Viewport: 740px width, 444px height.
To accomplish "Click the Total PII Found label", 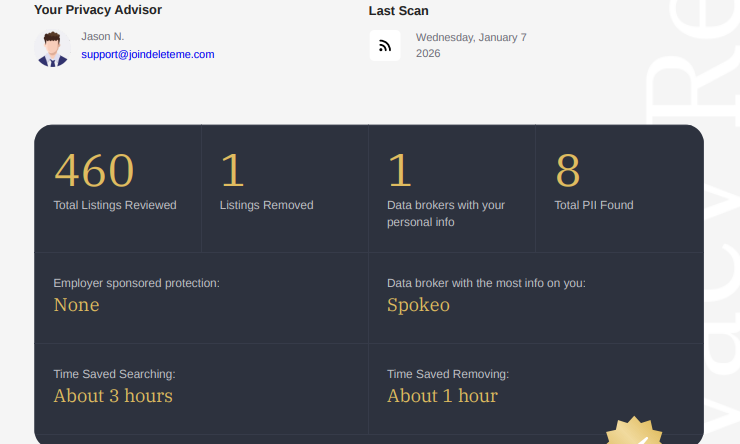I will point(594,205).
